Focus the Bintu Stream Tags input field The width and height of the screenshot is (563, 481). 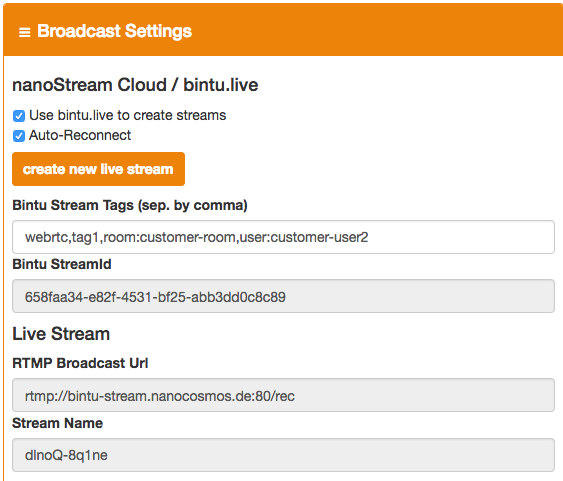283,237
